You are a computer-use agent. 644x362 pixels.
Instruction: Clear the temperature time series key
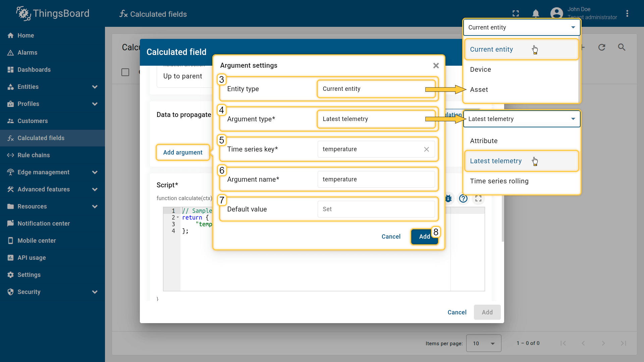click(x=426, y=149)
